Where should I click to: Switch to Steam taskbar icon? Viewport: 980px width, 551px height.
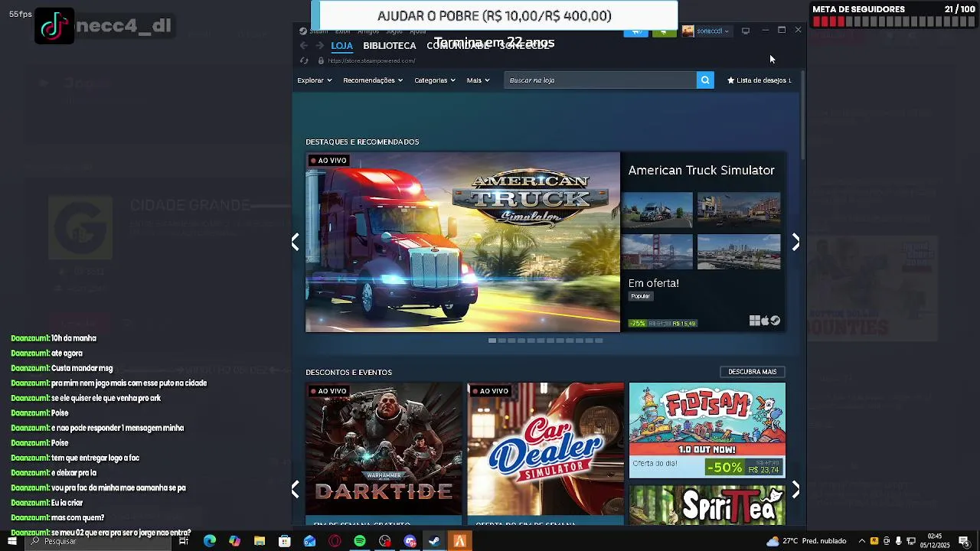pos(434,541)
